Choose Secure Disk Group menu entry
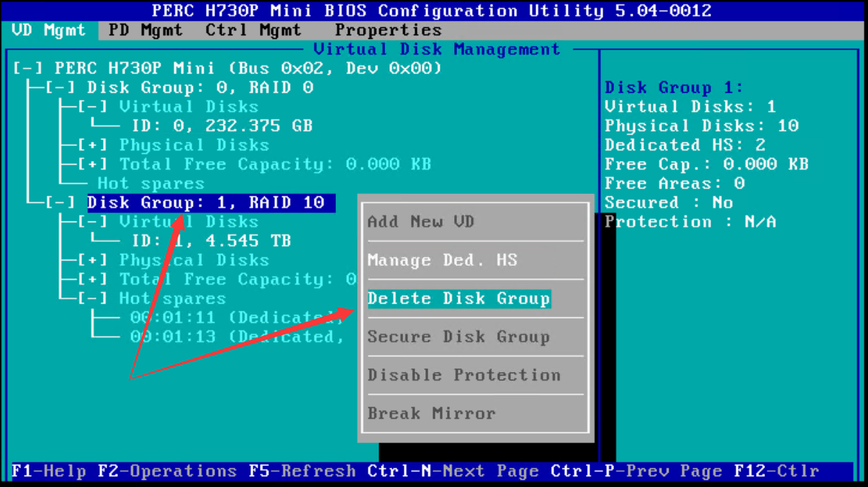 coord(458,337)
